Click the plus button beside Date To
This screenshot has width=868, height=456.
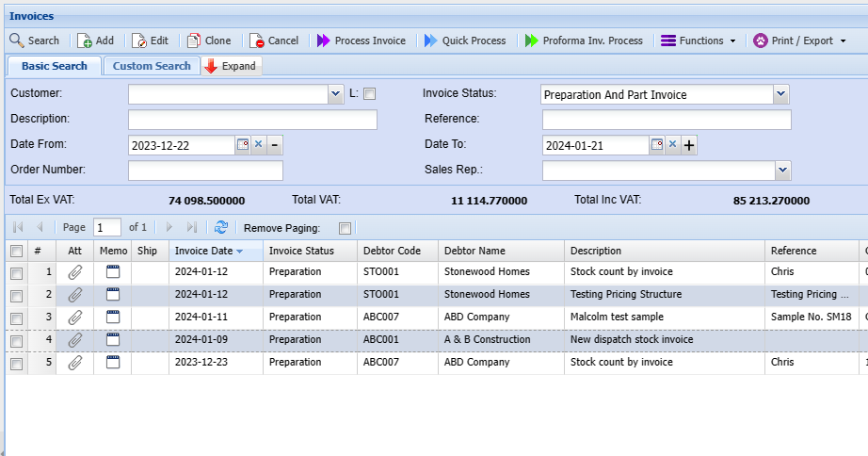(689, 145)
